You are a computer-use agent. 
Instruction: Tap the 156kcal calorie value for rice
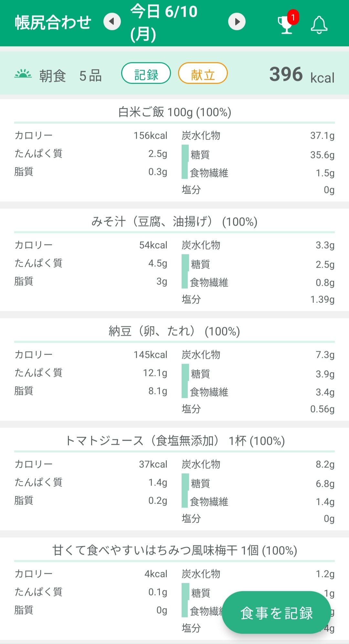pos(150,135)
